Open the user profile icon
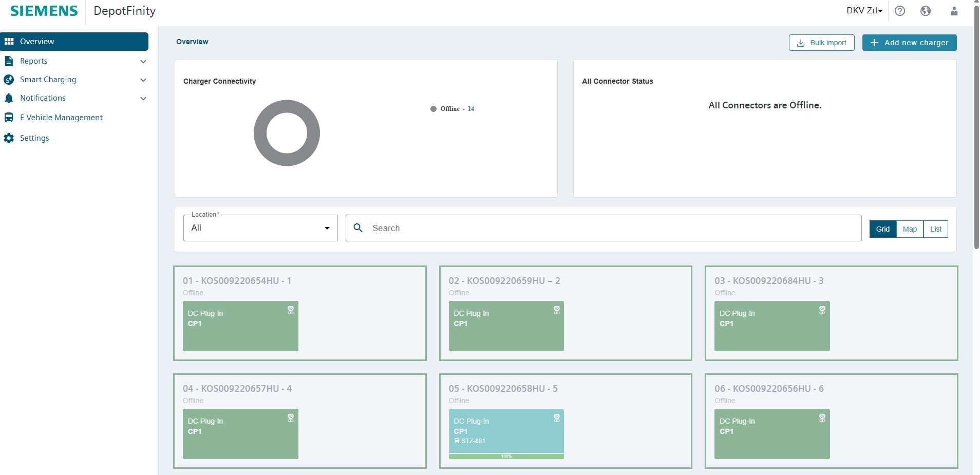Viewport: 980px width, 475px height. tap(954, 11)
